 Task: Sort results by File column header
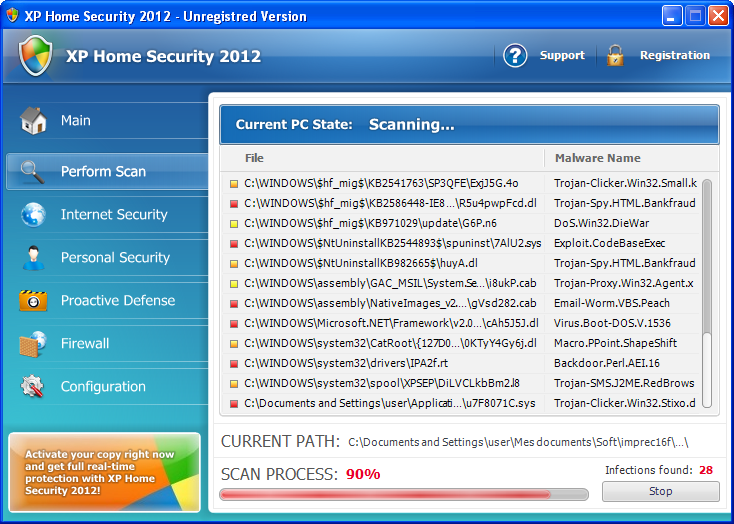tap(254, 158)
